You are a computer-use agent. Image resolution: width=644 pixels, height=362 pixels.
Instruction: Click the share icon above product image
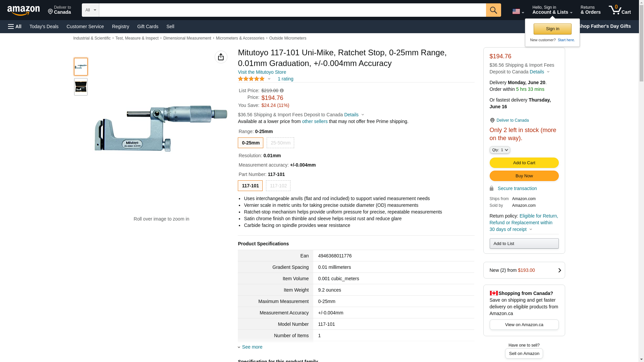(x=221, y=57)
